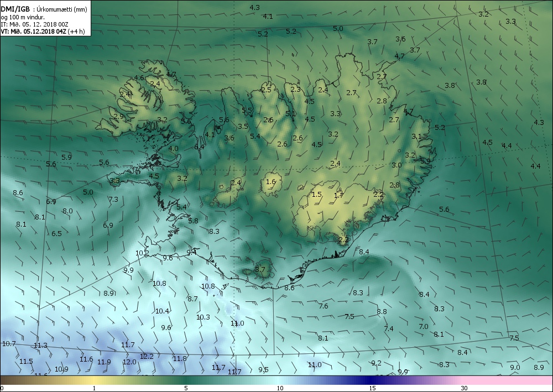Click the dark blue band near 15 on the color scale
The width and height of the screenshot is (553, 392).
[x=371, y=380]
